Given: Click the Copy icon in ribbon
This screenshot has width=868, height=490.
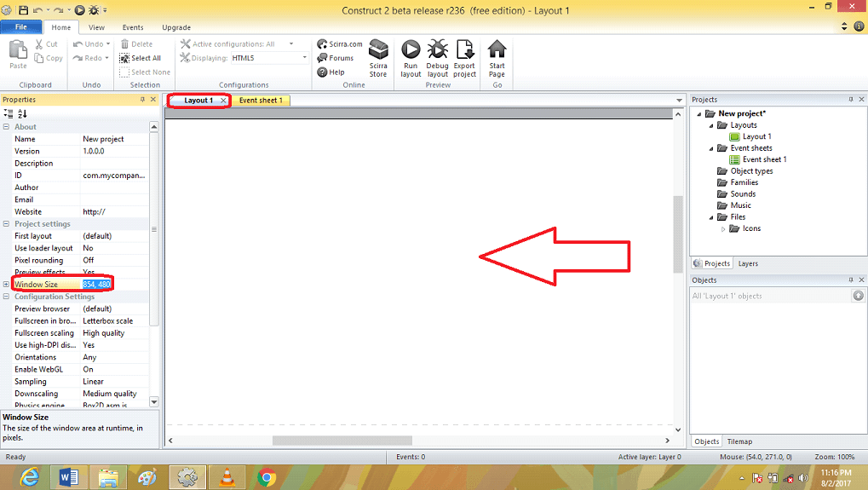Looking at the screenshot, I should click(38, 58).
